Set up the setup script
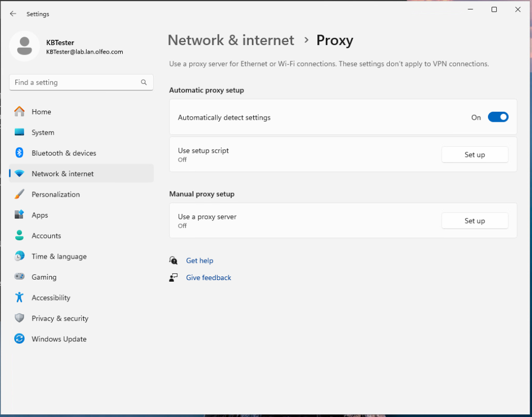The height and width of the screenshot is (417, 532). point(474,155)
